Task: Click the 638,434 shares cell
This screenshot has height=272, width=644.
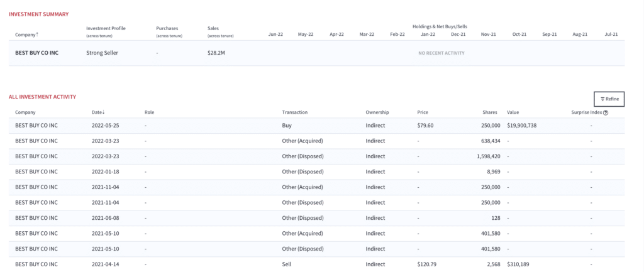Action: 490,141
